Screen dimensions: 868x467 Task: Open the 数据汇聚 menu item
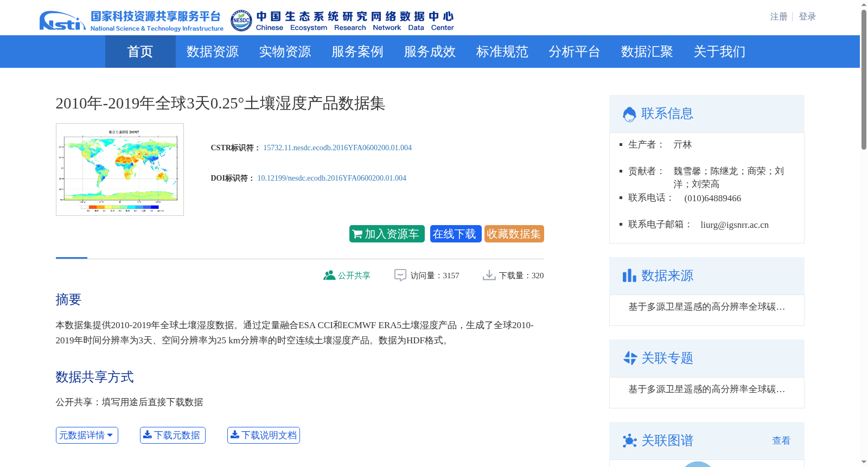[647, 52]
